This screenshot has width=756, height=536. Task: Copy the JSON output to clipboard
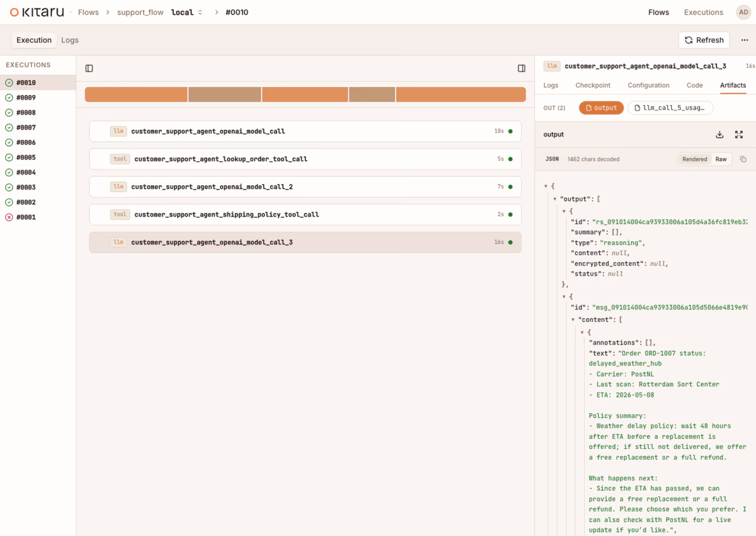click(x=743, y=159)
